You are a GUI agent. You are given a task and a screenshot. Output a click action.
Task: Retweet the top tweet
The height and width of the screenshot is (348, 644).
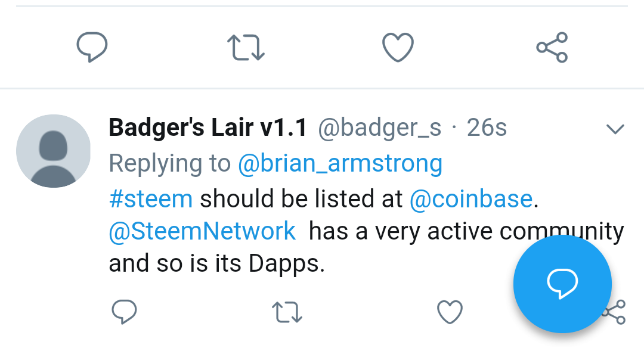click(x=246, y=48)
